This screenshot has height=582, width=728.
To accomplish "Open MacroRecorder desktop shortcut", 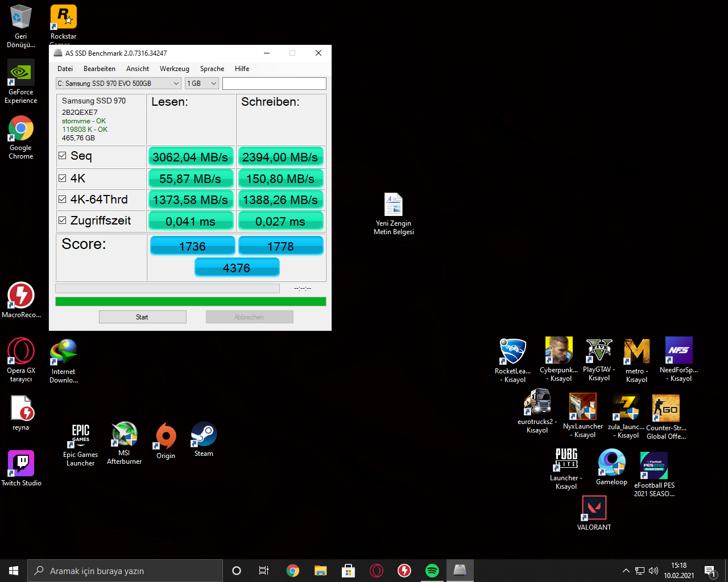I will pos(21,300).
